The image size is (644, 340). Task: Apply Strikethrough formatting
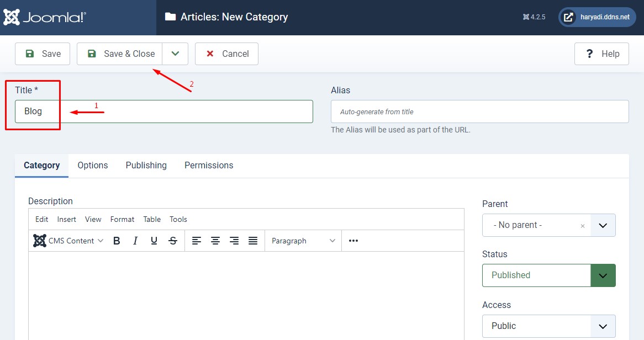click(173, 241)
